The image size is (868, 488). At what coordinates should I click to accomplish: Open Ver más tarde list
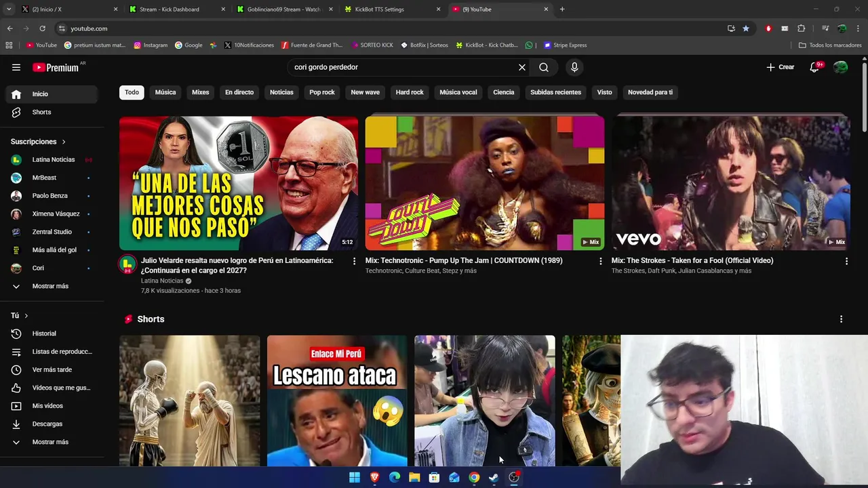click(x=52, y=369)
